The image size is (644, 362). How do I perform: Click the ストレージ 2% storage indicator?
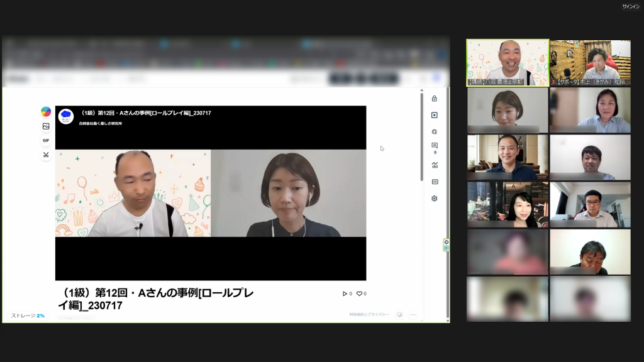pos(28,315)
